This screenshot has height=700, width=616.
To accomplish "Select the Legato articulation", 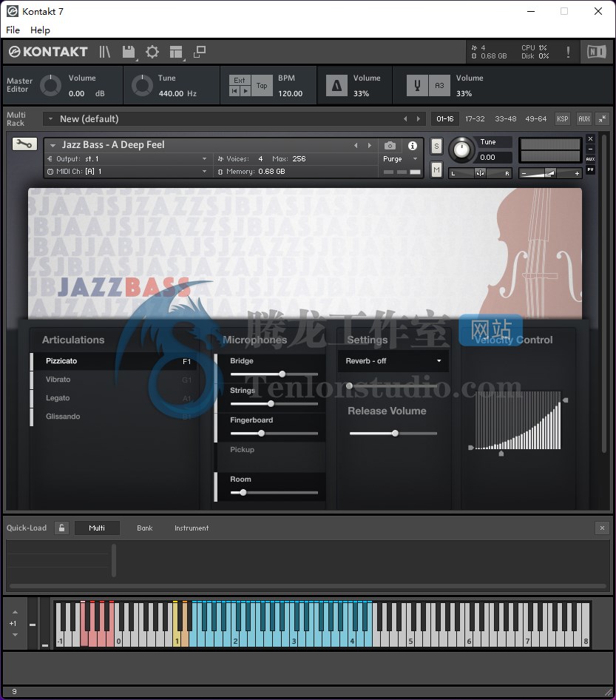I will click(x=114, y=398).
